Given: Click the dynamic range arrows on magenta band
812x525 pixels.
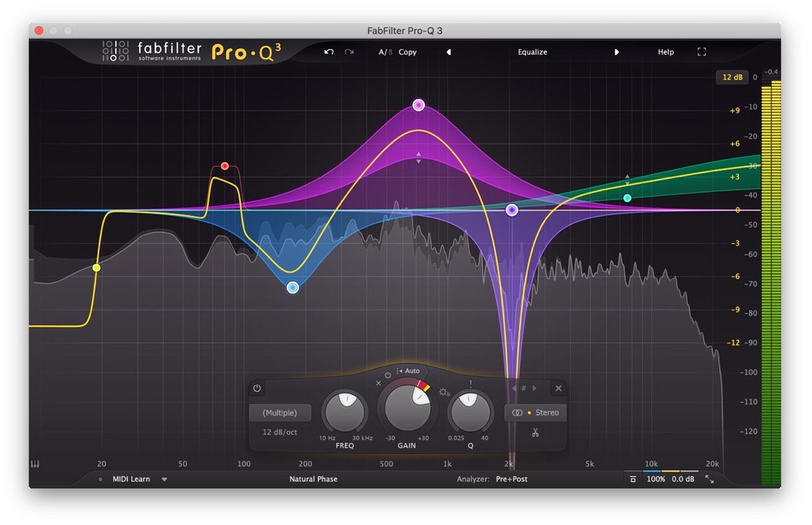Looking at the screenshot, I should click(419, 158).
